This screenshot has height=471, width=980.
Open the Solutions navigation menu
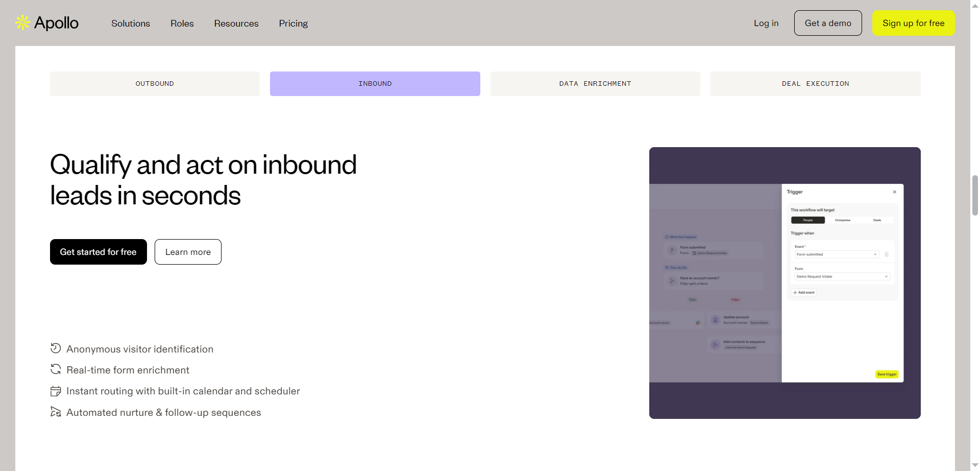[x=130, y=23]
